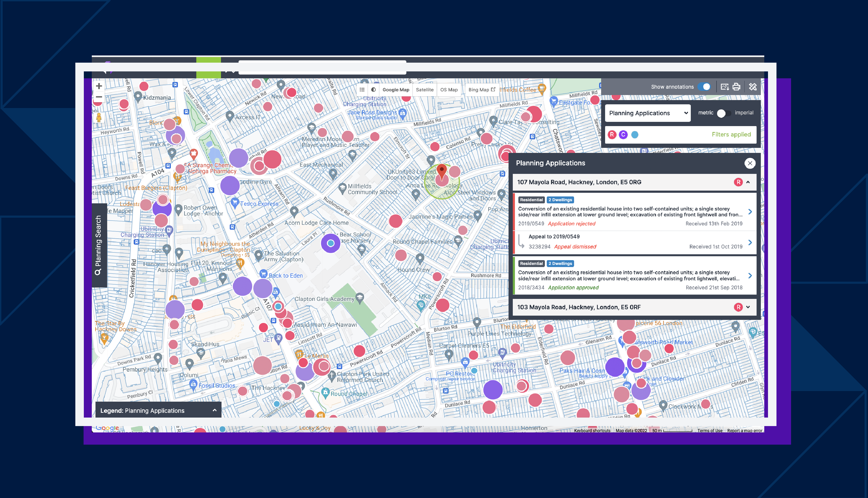Viewport: 868px width, 498px height.
Task: Open Appeal 3238294 details chevron
Action: (750, 243)
